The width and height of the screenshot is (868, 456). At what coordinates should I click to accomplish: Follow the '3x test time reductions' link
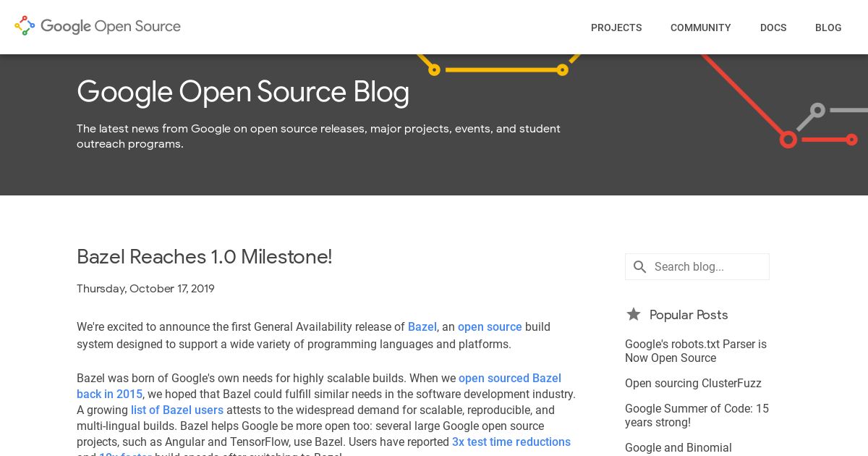tap(511, 442)
